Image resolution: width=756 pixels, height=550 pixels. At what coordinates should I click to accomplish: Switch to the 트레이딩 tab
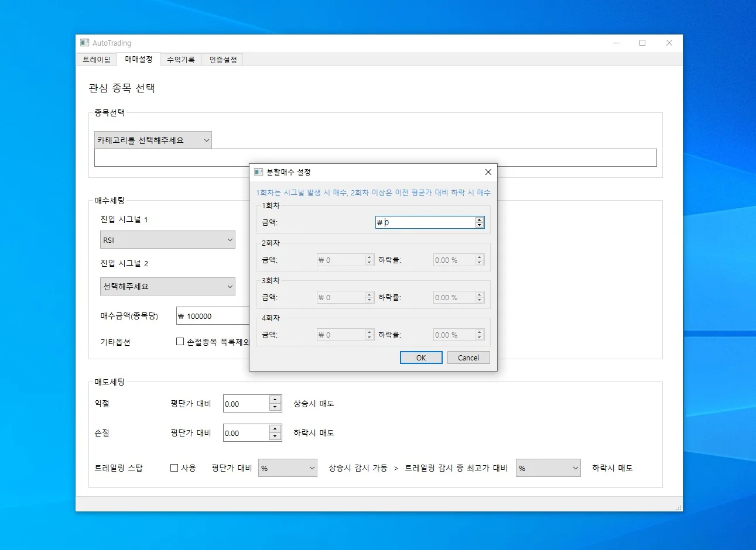tap(97, 60)
